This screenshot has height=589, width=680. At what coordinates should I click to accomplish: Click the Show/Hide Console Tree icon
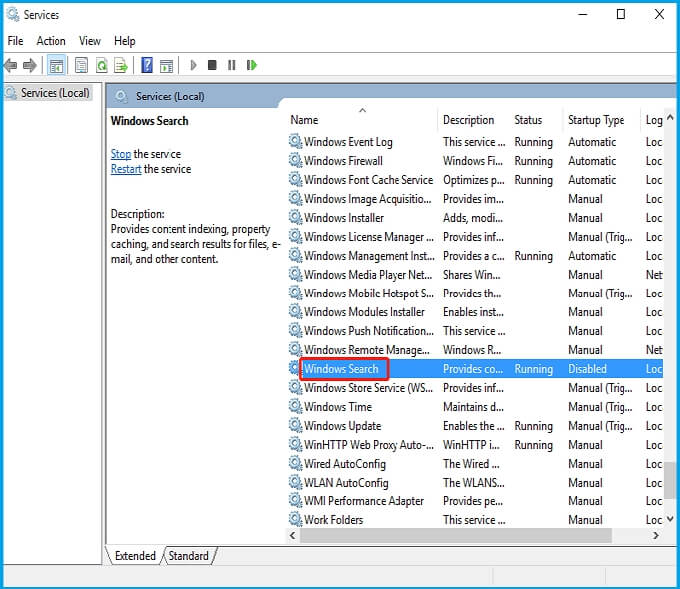click(57, 66)
